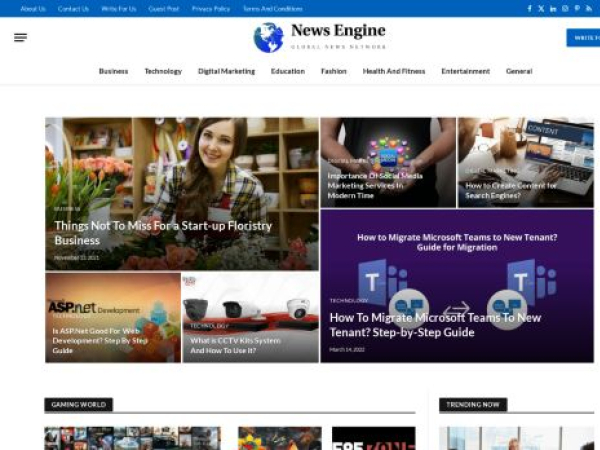The width and height of the screenshot is (600, 450).
Task: Open the Facebook social icon
Action: pos(530,8)
